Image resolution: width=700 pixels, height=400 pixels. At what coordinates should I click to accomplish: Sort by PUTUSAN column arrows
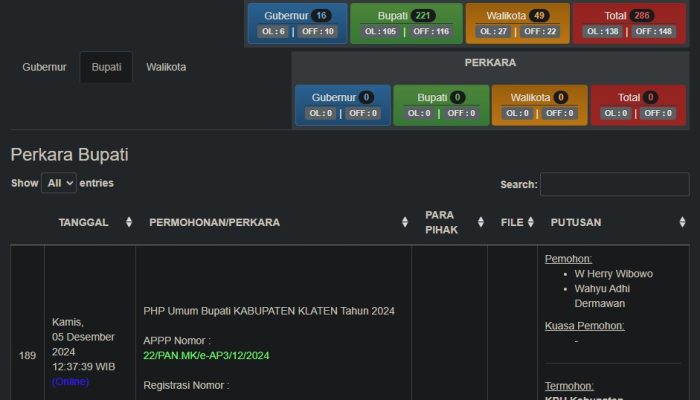click(x=682, y=222)
